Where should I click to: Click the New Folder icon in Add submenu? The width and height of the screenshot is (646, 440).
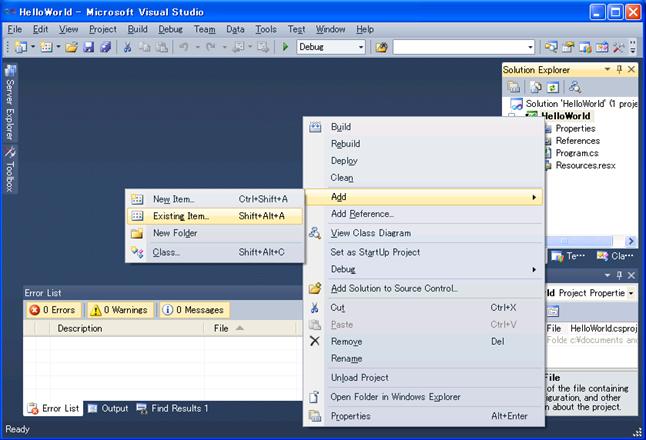137,233
